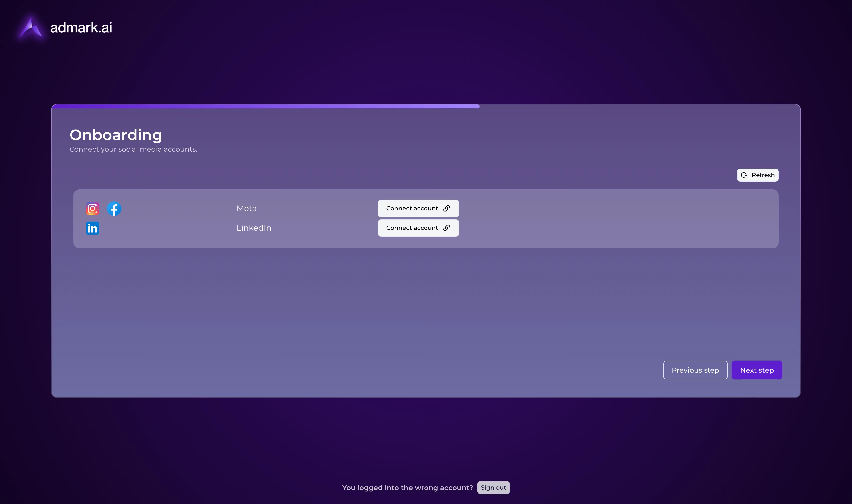This screenshot has height=504, width=852.
Task: Click the Meta platform label
Action: (246, 208)
